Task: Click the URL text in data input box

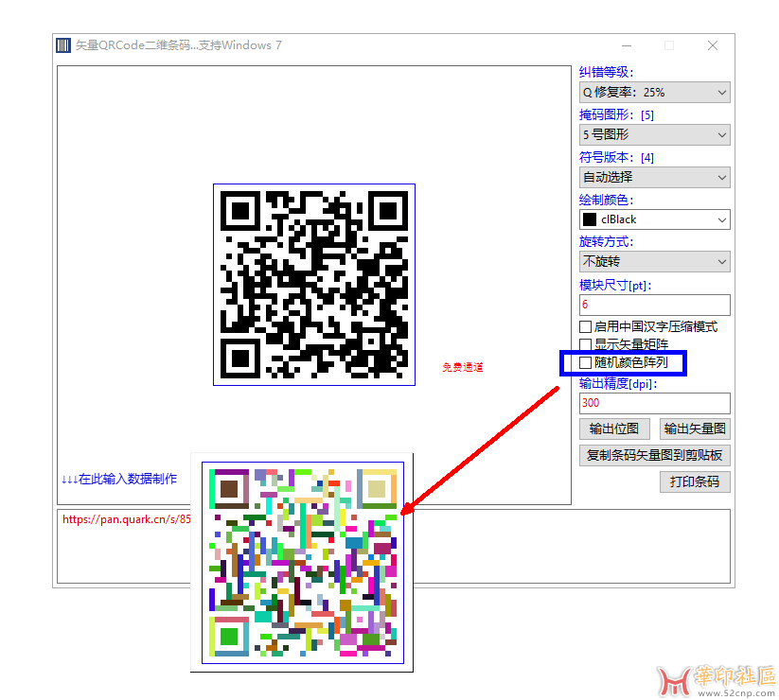Action: pos(127,519)
